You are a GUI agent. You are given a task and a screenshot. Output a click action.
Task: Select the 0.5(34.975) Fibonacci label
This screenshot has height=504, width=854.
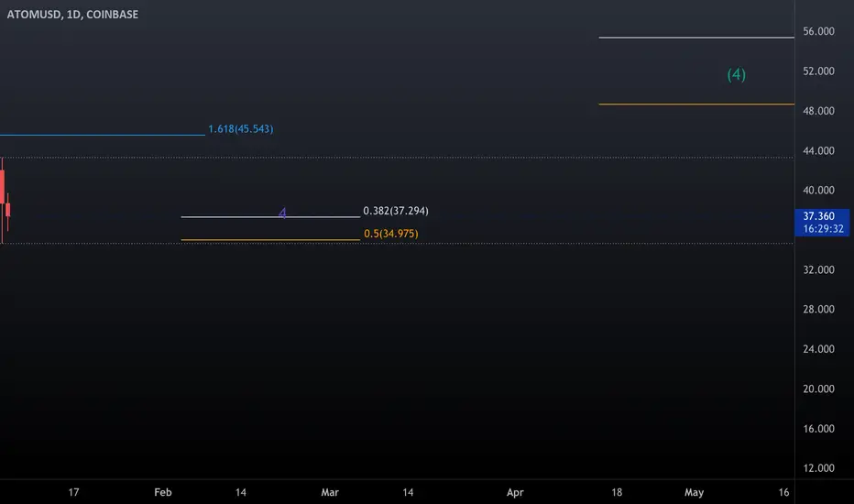tap(391, 234)
